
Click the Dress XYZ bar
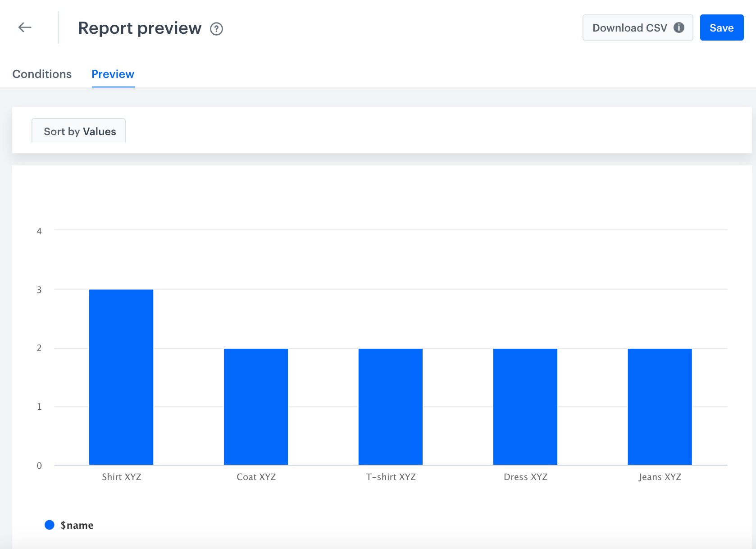pyautogui.click(x=525, y=406)
